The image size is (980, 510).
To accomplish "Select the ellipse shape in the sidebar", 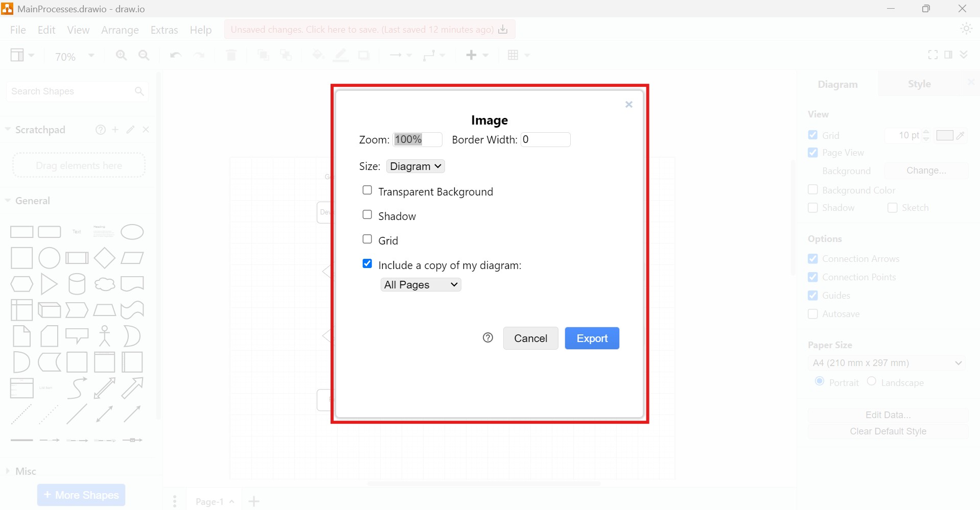I will [132, 231].
